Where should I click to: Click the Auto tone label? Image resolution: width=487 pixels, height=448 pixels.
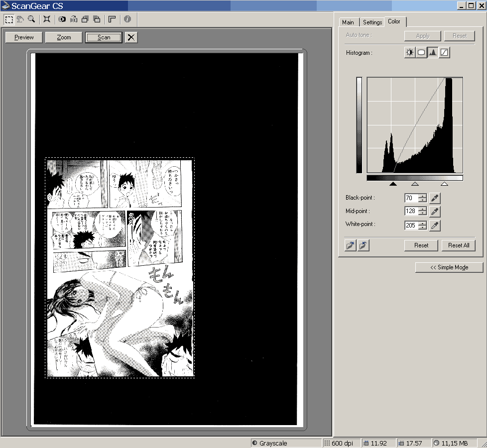point(359,35)
